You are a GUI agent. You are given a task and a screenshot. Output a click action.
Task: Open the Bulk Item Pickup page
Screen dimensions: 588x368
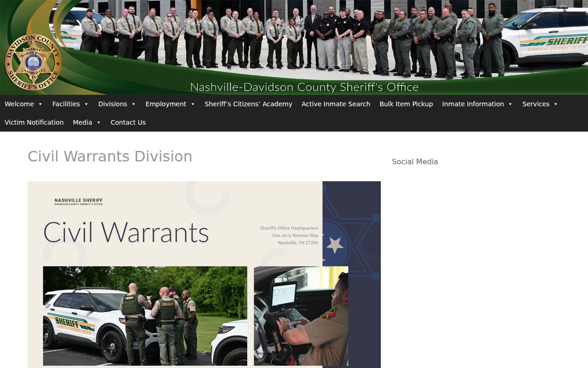point(406,104)
